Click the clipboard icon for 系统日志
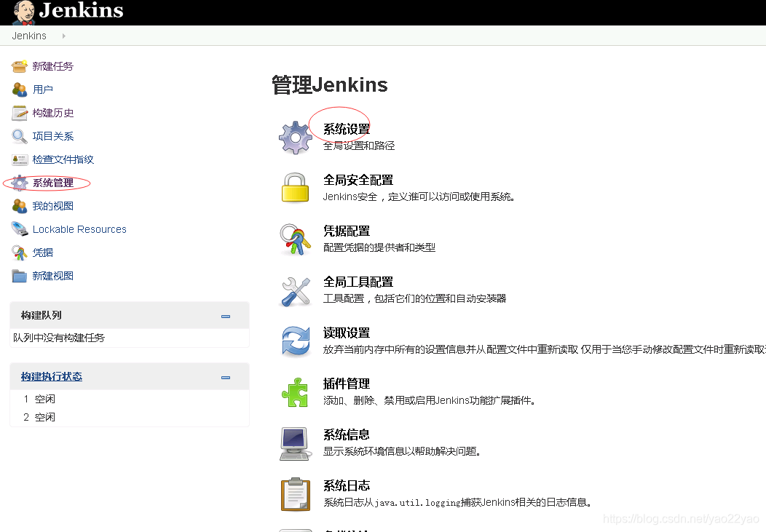Image resolution: width=766 pixels, height=532 pixels. tap(296, 494)
